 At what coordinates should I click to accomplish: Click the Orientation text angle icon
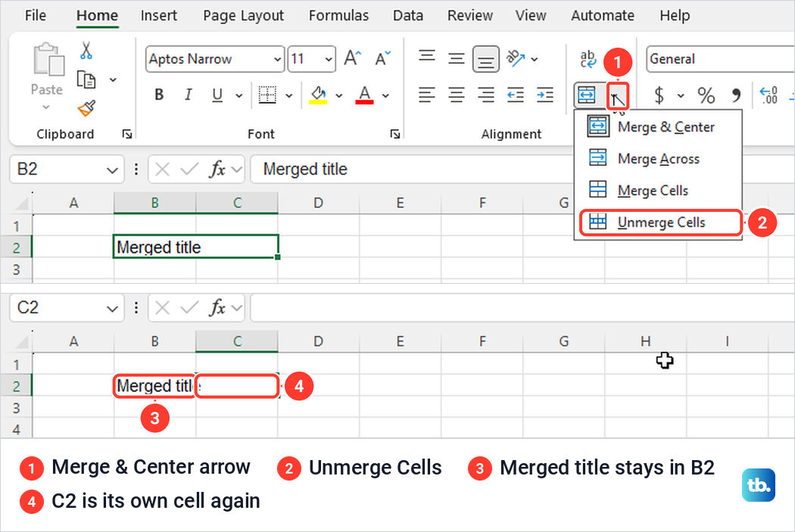pos(516,58)
